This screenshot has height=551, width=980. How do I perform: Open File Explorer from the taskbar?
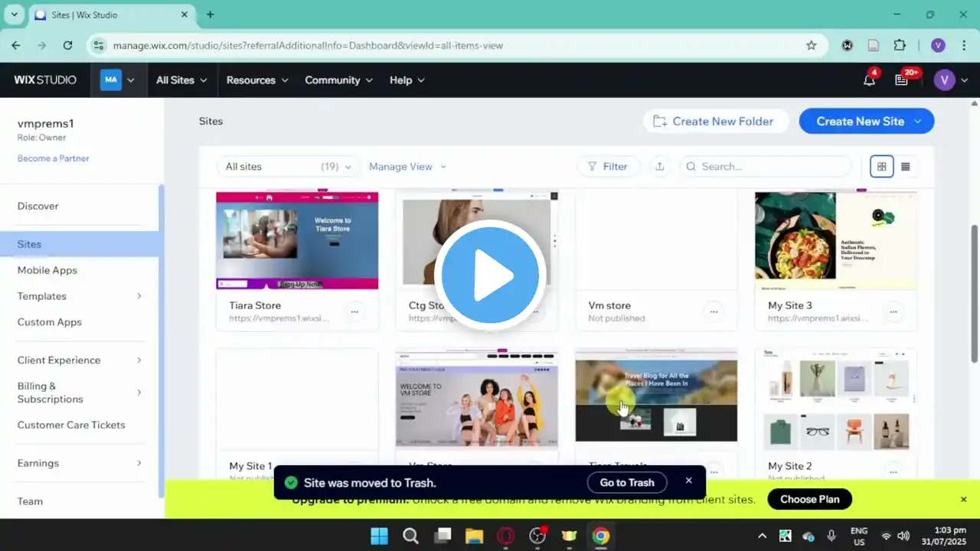pos(474,536)
